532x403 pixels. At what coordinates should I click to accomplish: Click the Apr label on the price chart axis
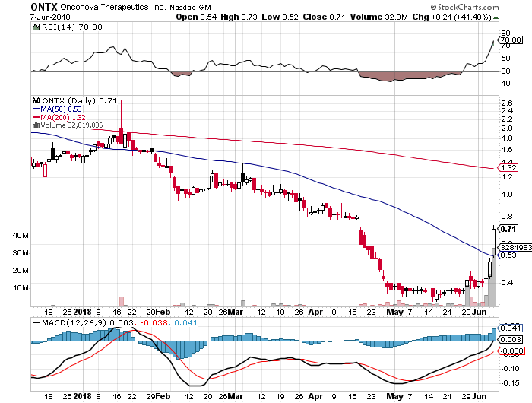pos(315,312)
